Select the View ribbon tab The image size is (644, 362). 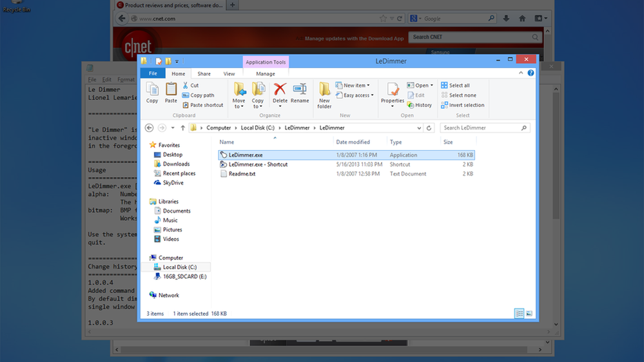tap(229, 73)
